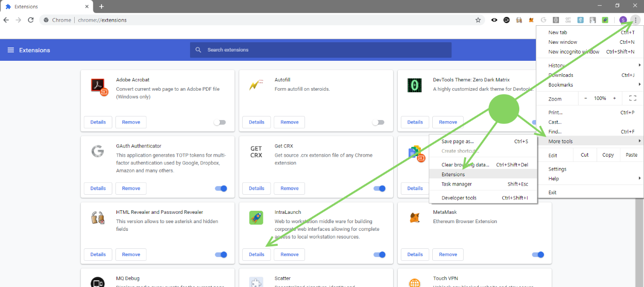Remove the MetaMask extension

click(448, 255)
